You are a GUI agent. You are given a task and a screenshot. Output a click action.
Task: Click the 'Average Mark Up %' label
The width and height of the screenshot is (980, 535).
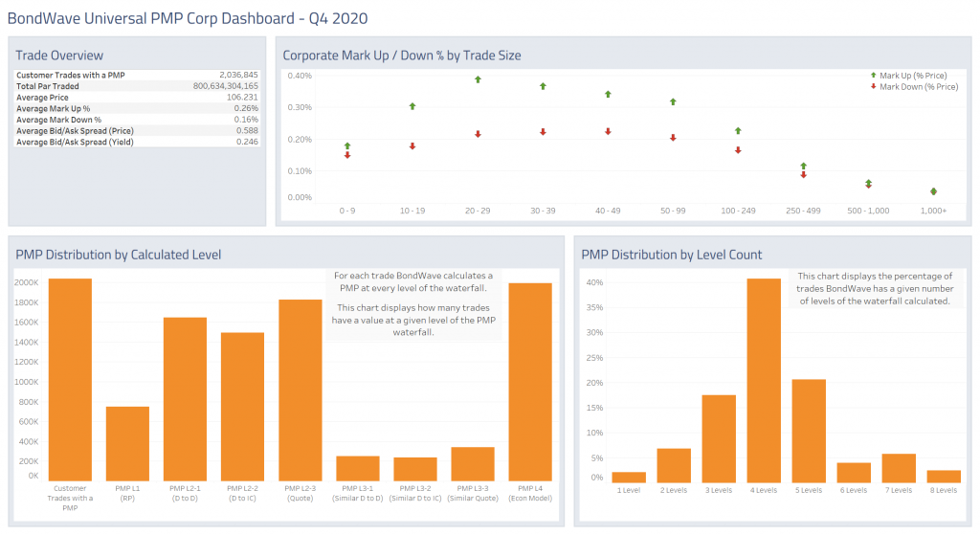click(x=54, y=109)
